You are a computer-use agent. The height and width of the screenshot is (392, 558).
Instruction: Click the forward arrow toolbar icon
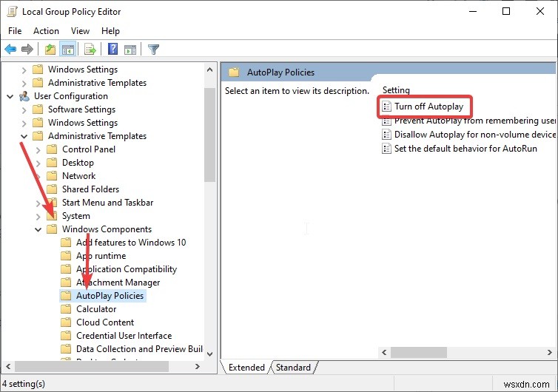(x=27, y=49)
